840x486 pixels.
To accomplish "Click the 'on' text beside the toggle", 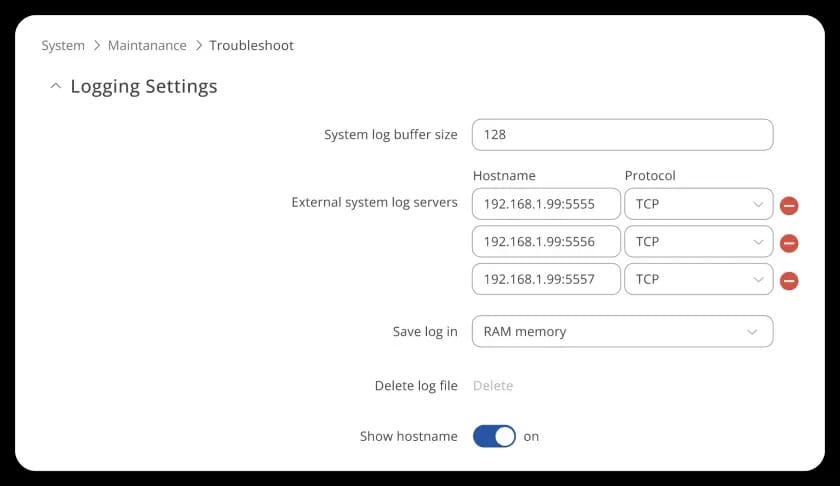I will (x=531, y=437).
